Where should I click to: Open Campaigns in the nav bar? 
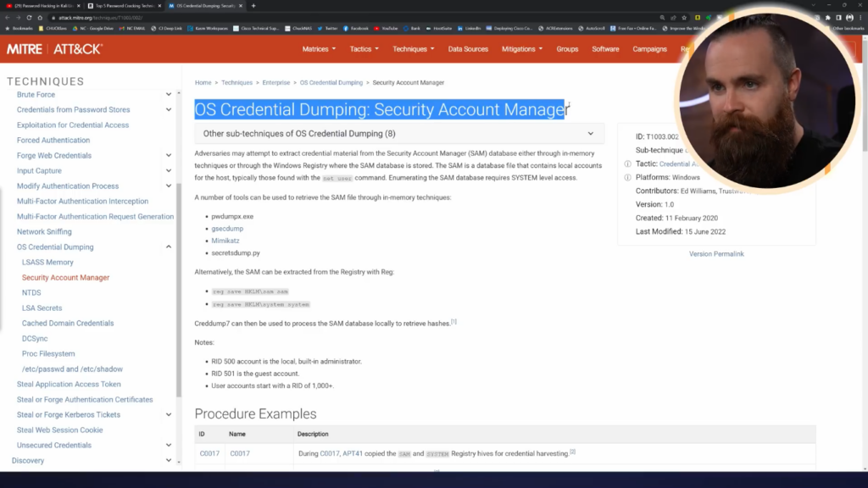tap(650, 49)
